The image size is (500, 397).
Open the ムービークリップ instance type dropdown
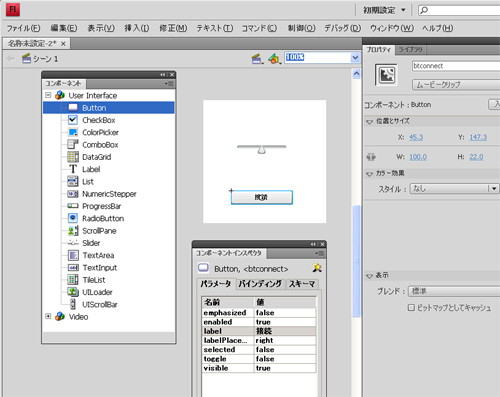coord(456,85)
